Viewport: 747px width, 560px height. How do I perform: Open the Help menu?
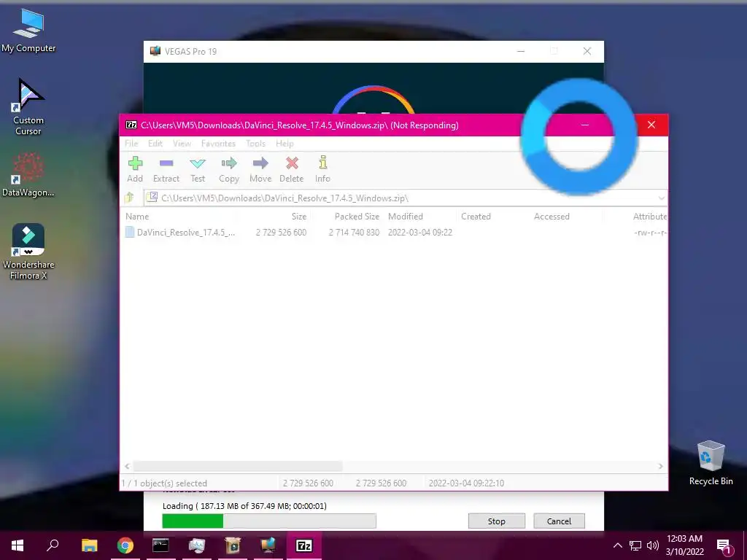[x=285, y=144]
